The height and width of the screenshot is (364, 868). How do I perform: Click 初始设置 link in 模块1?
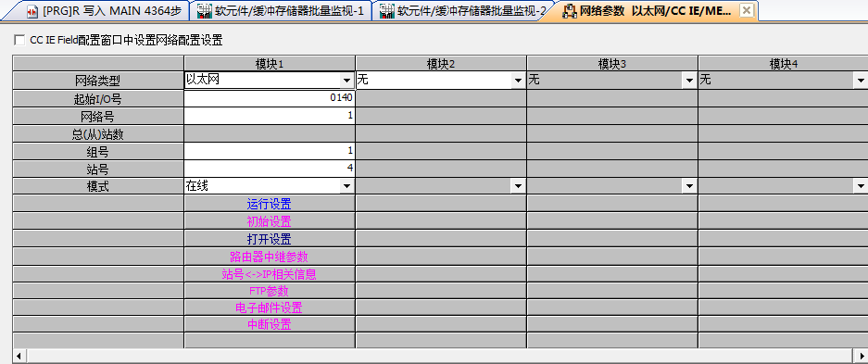click(x=269, y=222)
